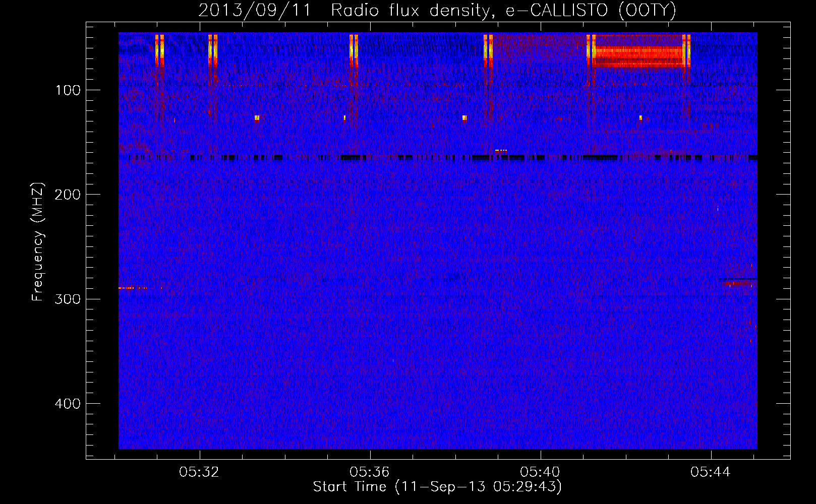Click the 05:32 time tick label
This screenshot has height=504, width=816.
coord(199,472)
